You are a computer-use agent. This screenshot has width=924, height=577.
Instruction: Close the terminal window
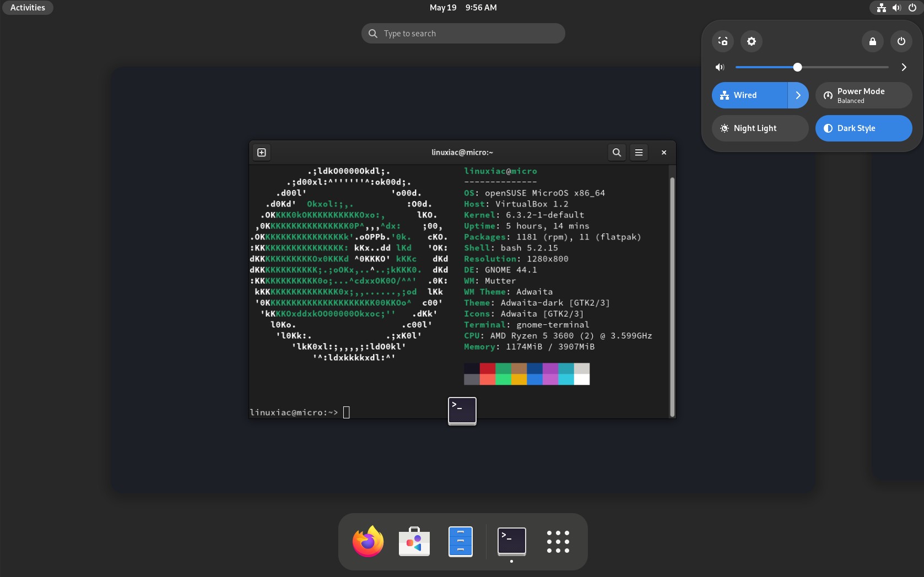pyautogui.click(x=664, y=153)
